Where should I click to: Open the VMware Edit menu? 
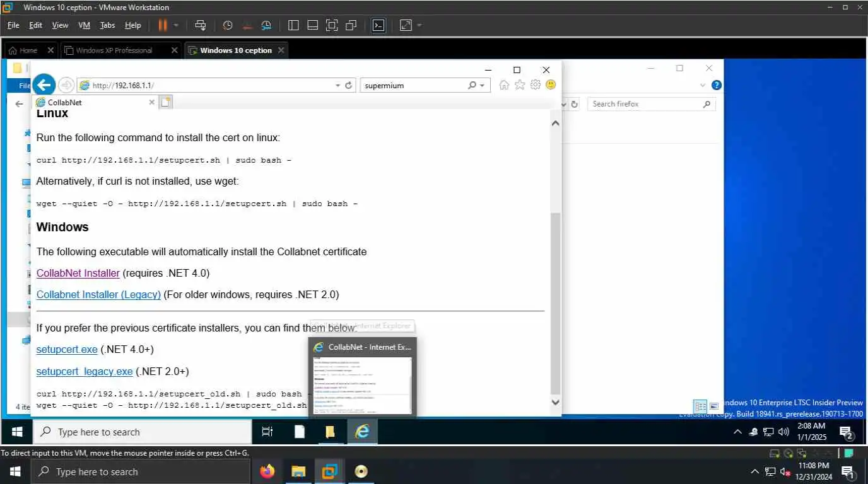pos(35,25)
